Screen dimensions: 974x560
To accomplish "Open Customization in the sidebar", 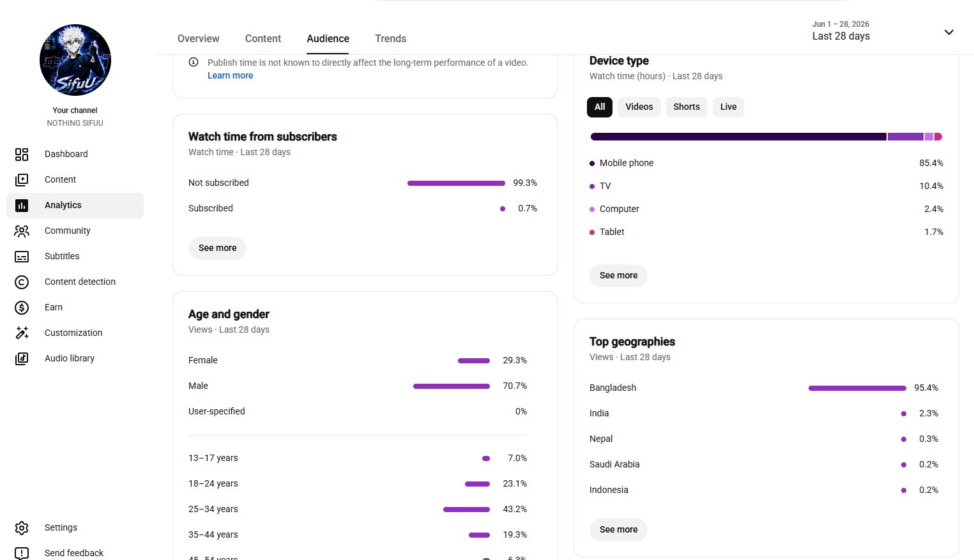I will [x=73, y=333].
